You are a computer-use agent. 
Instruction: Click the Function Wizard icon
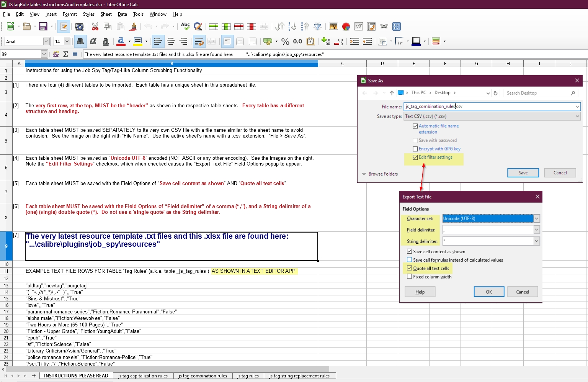(56, 54)
